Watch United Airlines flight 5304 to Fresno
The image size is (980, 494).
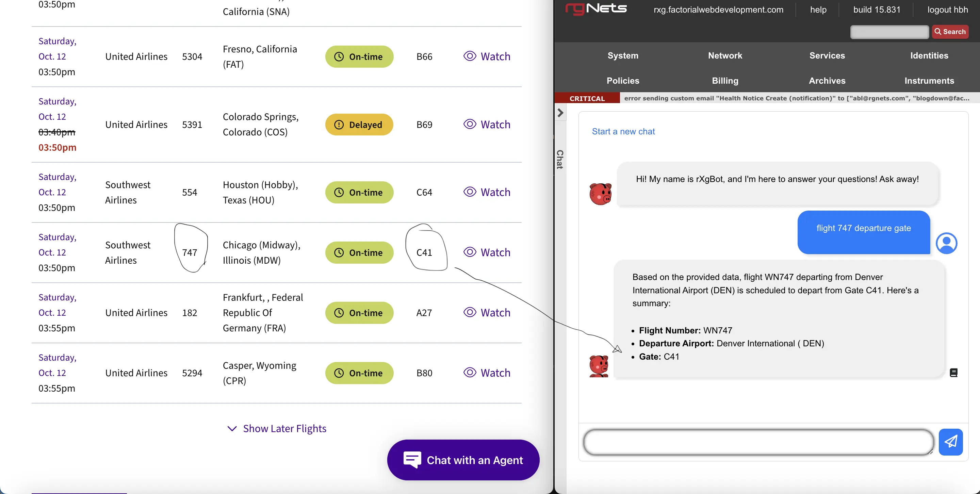click(487, 56)
